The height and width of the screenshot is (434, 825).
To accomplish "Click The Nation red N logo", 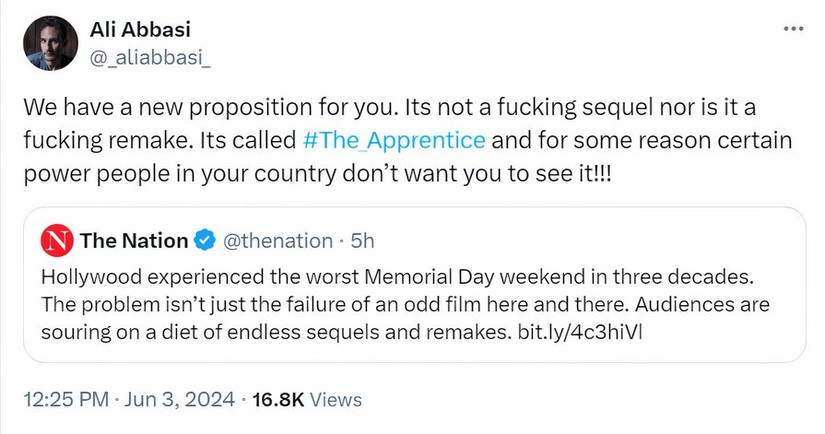I will click(55, 240).
